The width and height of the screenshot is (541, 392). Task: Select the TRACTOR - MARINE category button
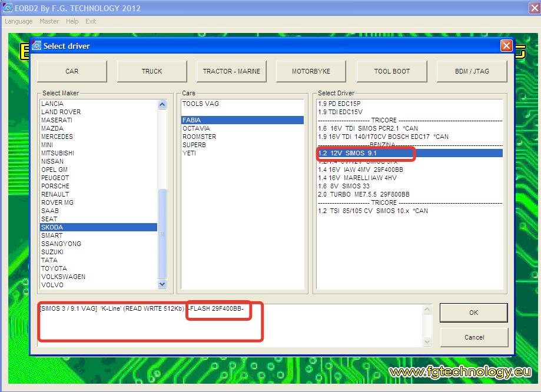pyautogui.click(x=231, y=71)
